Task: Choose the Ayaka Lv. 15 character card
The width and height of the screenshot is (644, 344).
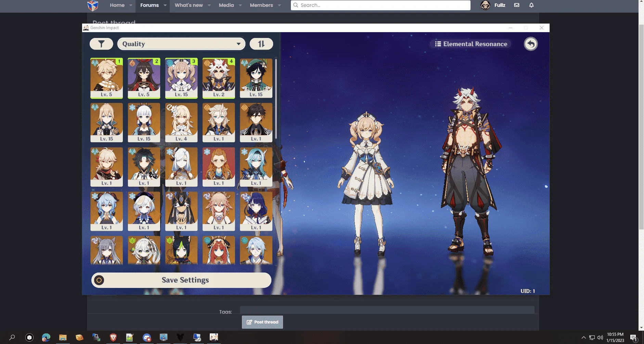Action: 144,122
